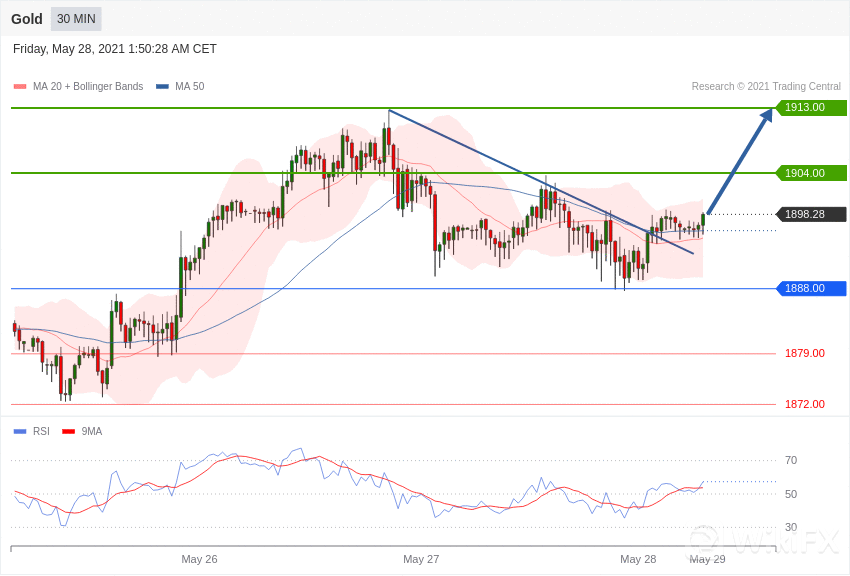Click the Gold instrument title

tap(27, 19)
